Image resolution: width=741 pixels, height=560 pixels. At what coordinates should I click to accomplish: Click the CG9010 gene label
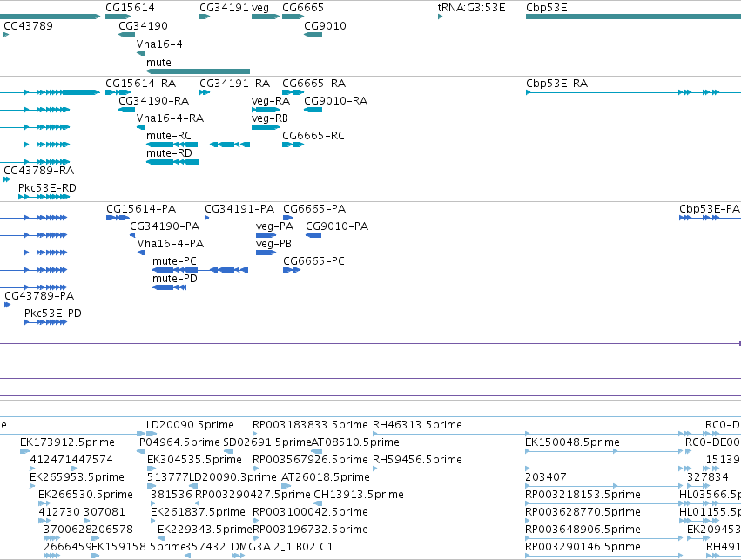325,25
